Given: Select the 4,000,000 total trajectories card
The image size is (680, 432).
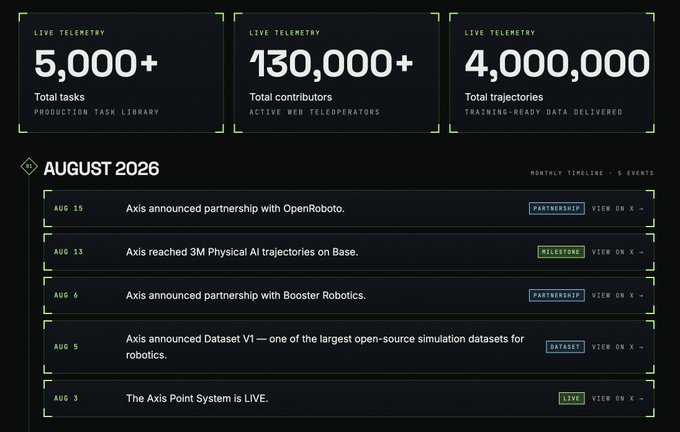Looking at the screenshot, I should (x=552, y=72).
